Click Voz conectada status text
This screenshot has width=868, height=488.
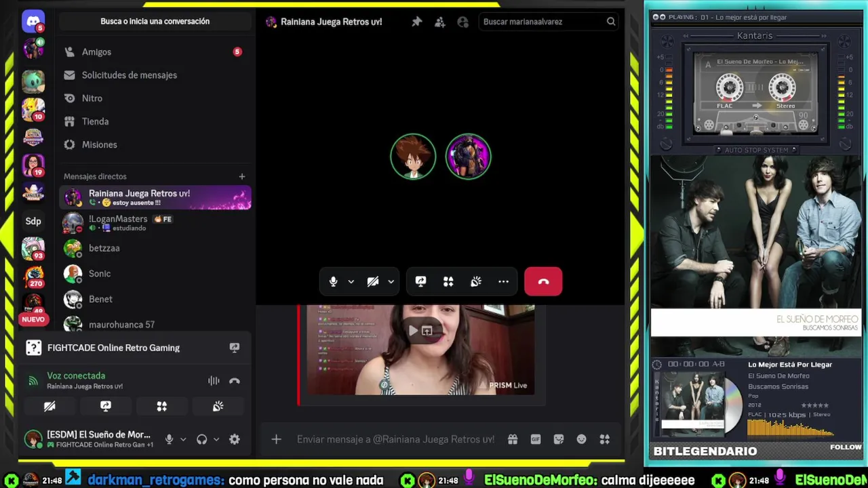coord(76,375)
